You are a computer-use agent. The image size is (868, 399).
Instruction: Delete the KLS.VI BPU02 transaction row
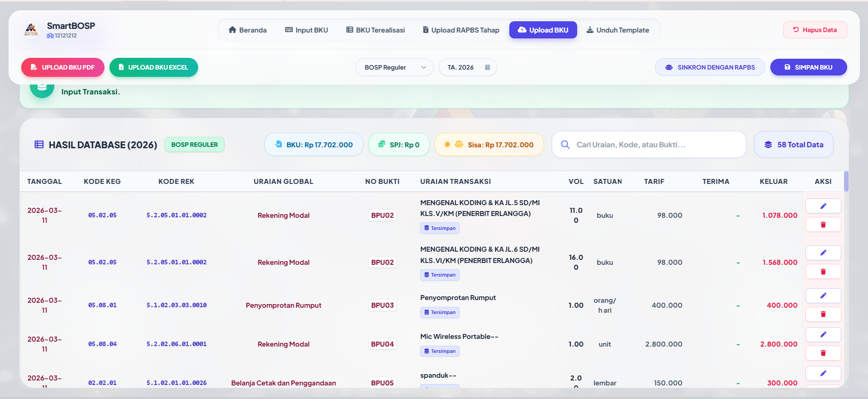click(823, 272)
